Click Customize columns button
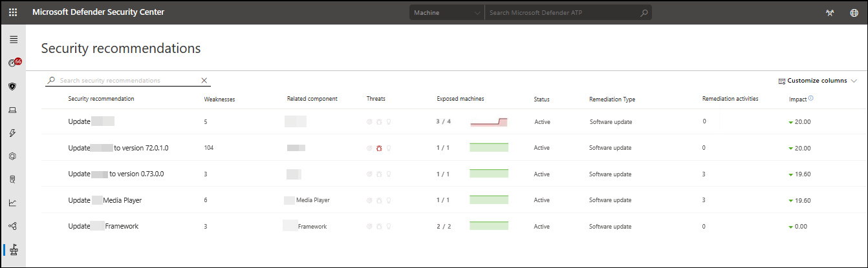The image size is (868, 268). pos(818,81)
